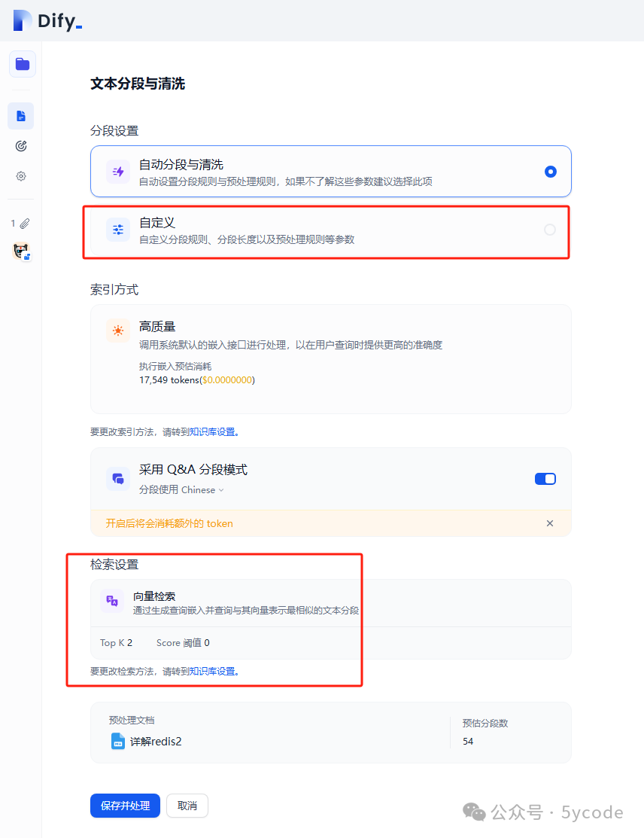Click the 详解redis2 file name

tap(156, 742)
